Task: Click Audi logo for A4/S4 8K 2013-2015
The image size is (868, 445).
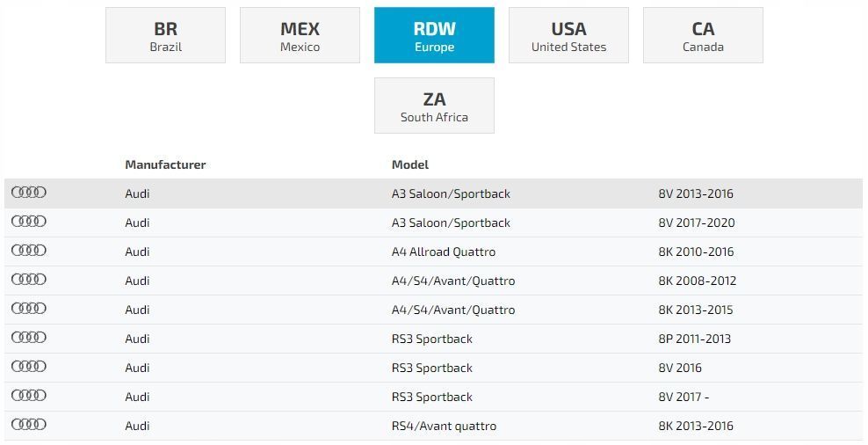Action: [29, 308]
